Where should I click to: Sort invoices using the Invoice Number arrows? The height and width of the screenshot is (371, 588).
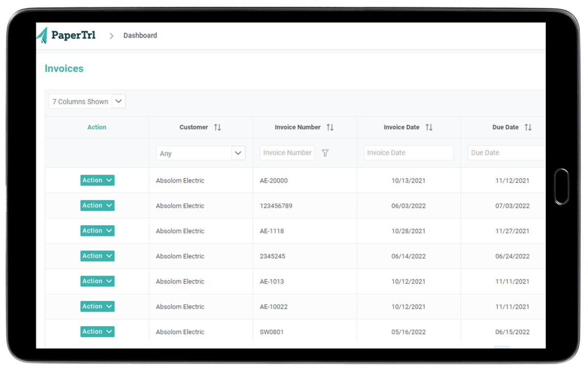[330, 127]
